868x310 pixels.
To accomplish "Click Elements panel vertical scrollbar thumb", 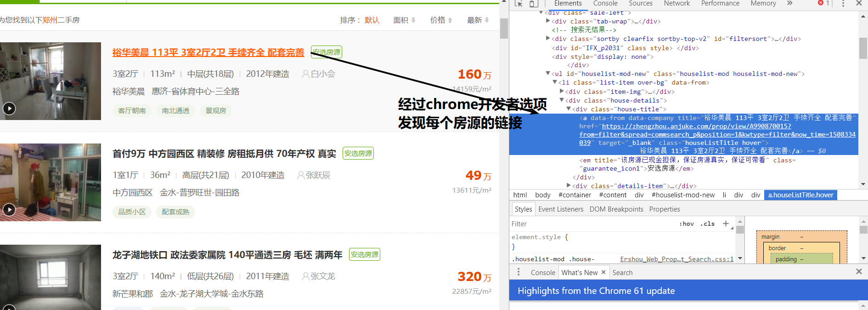I will [x=863, y=48].
